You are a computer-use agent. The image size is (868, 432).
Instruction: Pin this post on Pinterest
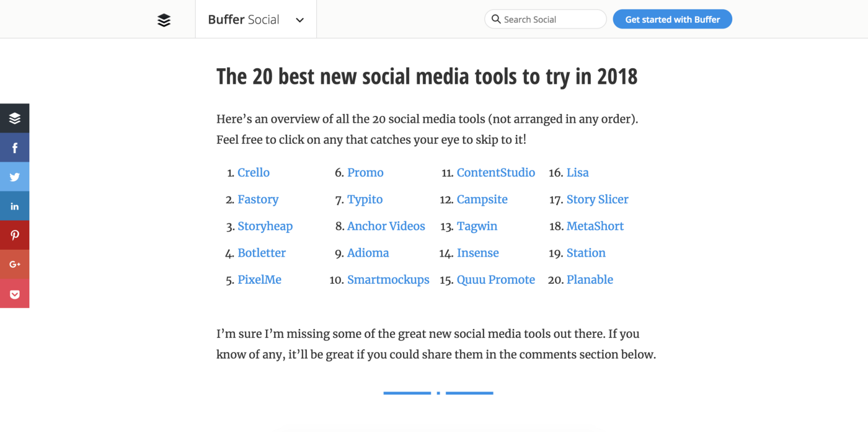point(15,235)
